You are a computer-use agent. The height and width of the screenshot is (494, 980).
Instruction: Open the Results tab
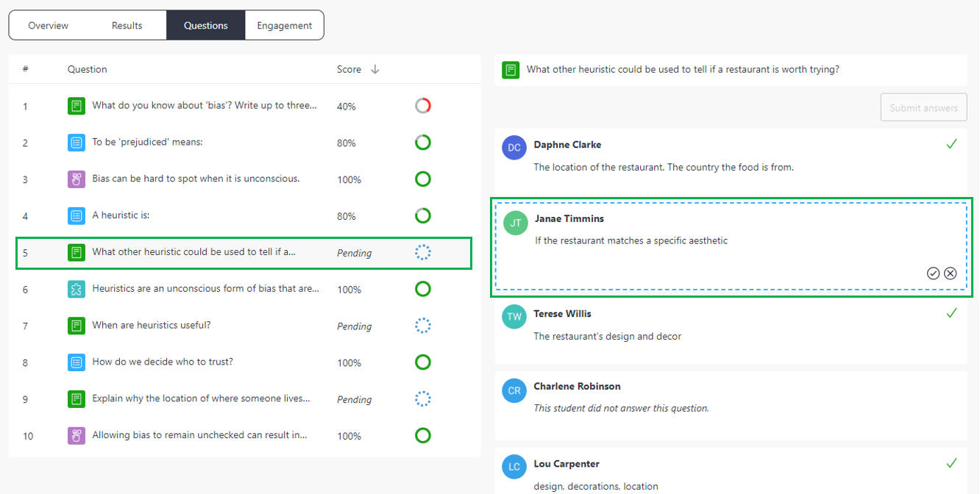(127, 25)
